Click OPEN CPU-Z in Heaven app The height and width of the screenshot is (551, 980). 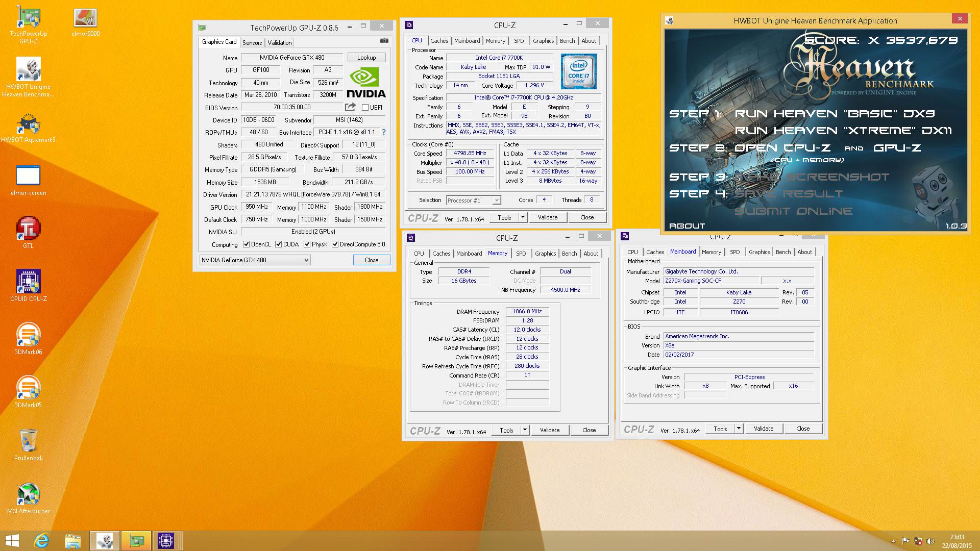[782, 148]
